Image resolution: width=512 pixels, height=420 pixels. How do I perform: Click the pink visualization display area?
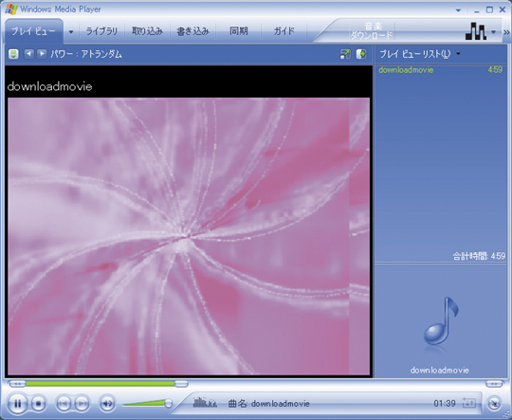[189, 236]
